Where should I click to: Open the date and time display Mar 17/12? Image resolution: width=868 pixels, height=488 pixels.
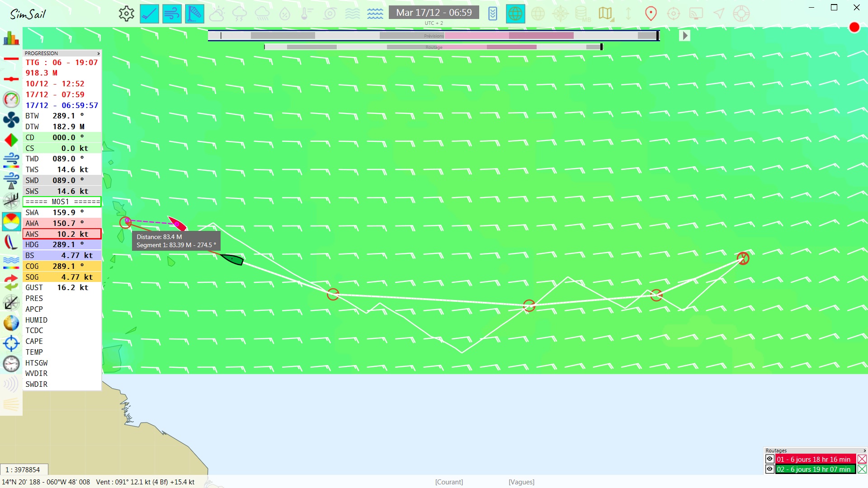[434, 13]
